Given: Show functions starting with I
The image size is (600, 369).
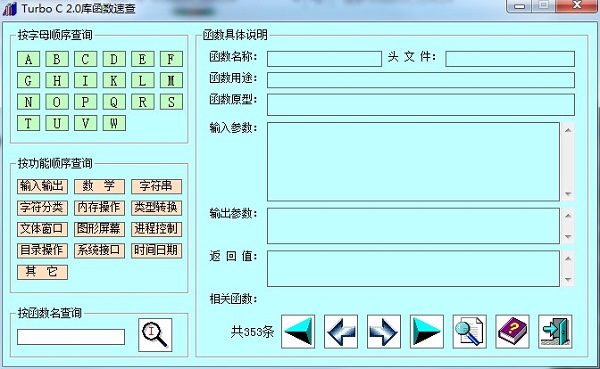Looking at the screenshot, I should tap(85, 80).
